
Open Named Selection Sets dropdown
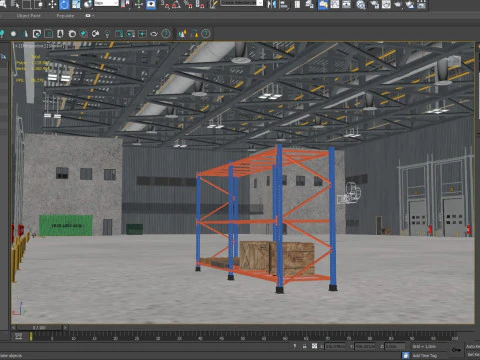[242, 3]
